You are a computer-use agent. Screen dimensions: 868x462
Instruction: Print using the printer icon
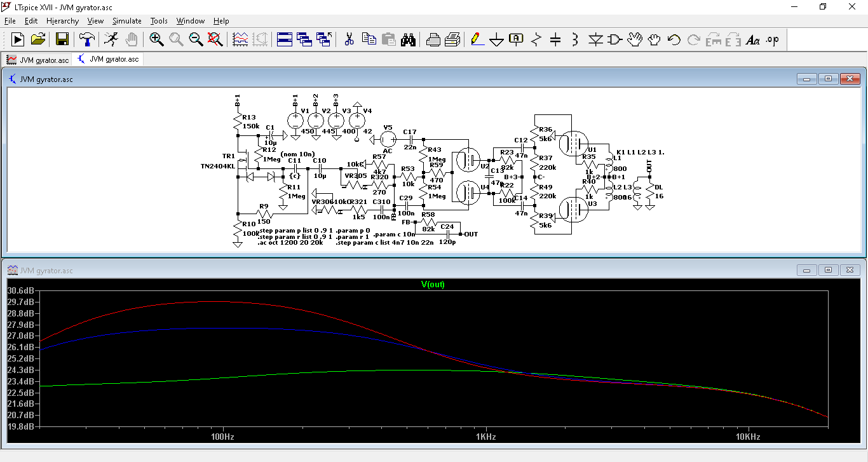[x=452, y=39]
